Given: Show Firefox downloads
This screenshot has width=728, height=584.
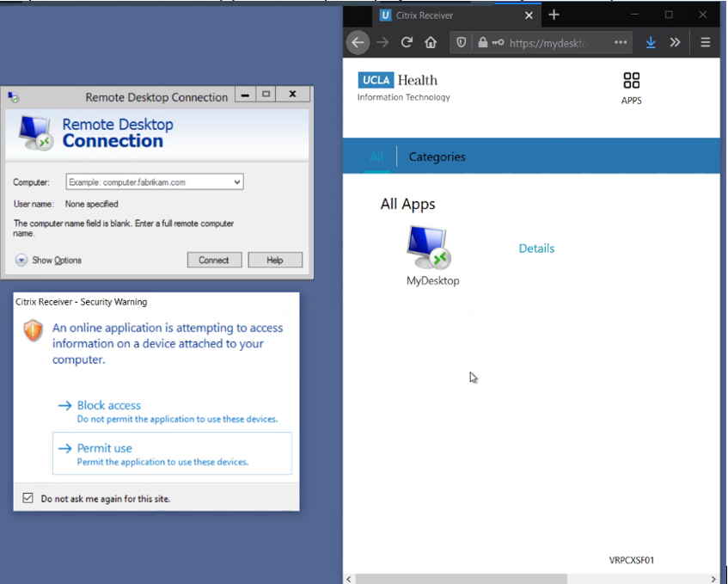Looking at the screenshot, I should point(651,43).
